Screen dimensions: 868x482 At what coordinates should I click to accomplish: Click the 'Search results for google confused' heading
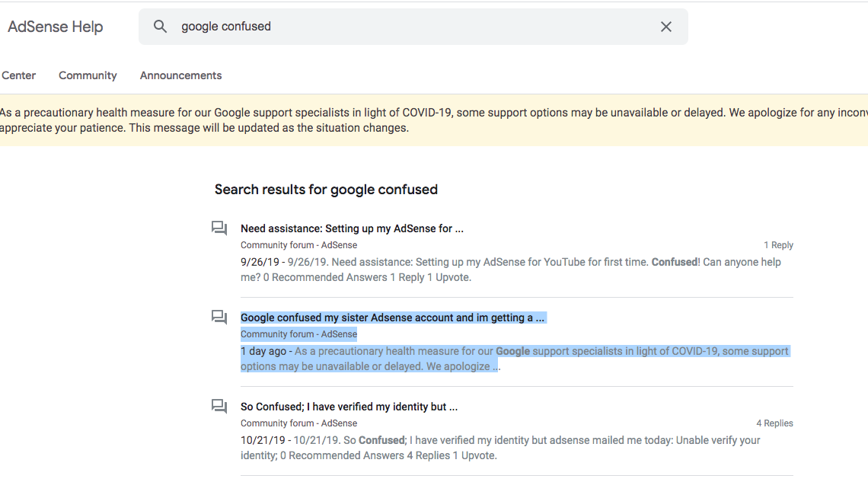(326, 190)
